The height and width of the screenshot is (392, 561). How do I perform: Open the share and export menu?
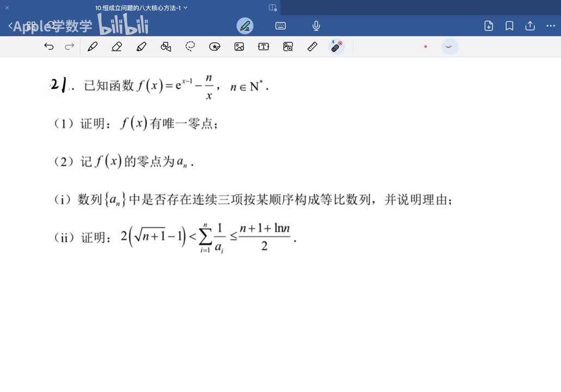coord(530,26)
